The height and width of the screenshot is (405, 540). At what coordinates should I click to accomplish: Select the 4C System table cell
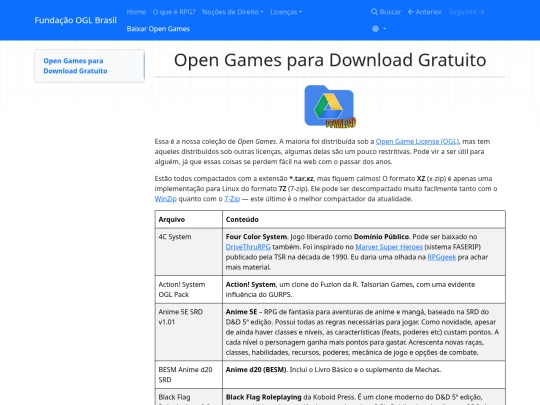pos(189,252)
